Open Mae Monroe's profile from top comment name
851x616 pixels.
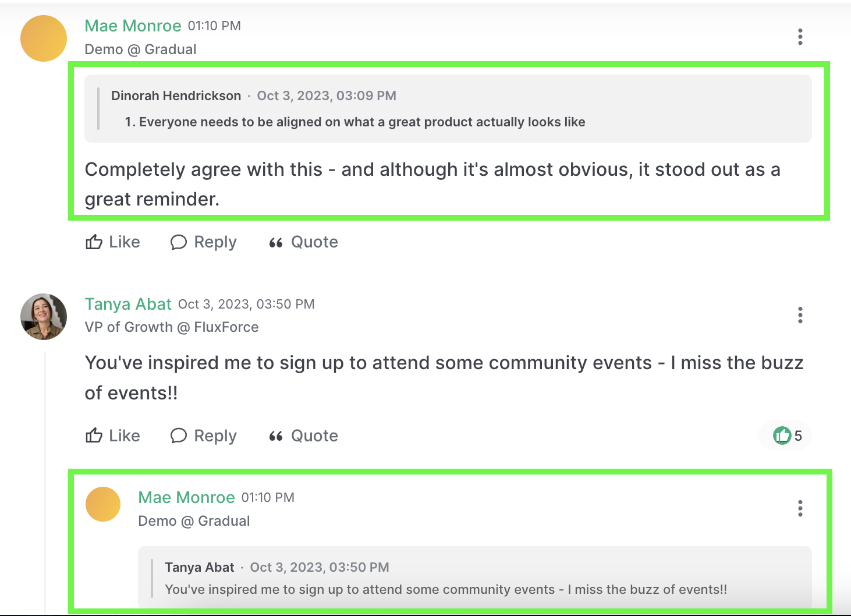pos(133,26)
